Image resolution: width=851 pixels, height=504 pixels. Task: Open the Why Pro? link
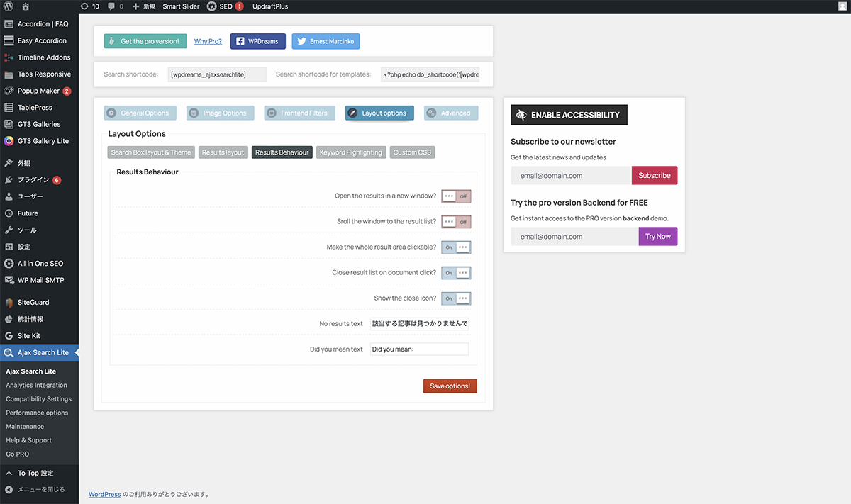click(x=208, y=42)
